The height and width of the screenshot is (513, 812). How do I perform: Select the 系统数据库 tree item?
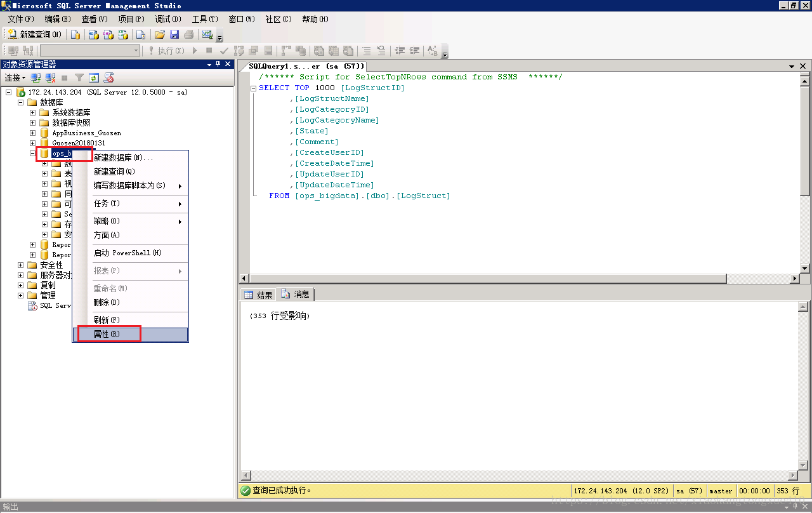coord(71,112)
